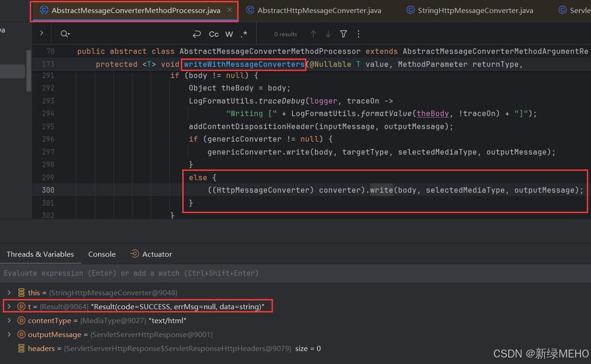Expand the outputMessage variable node
This screenshot has height=364, width=591.
pos(9,334)
